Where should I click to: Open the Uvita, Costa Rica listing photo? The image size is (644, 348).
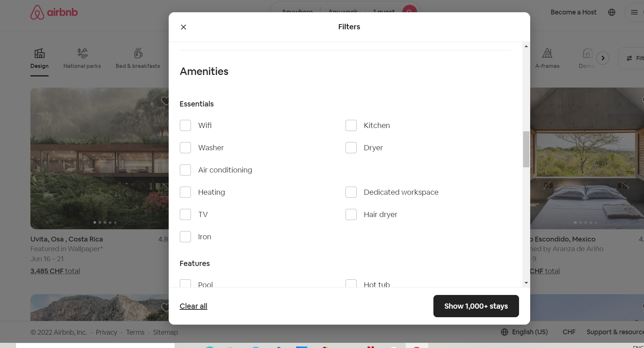tap(99, 158)
